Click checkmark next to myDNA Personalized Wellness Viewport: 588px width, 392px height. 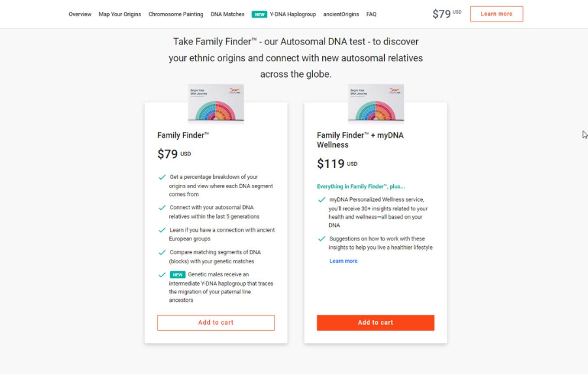(321, 200)
